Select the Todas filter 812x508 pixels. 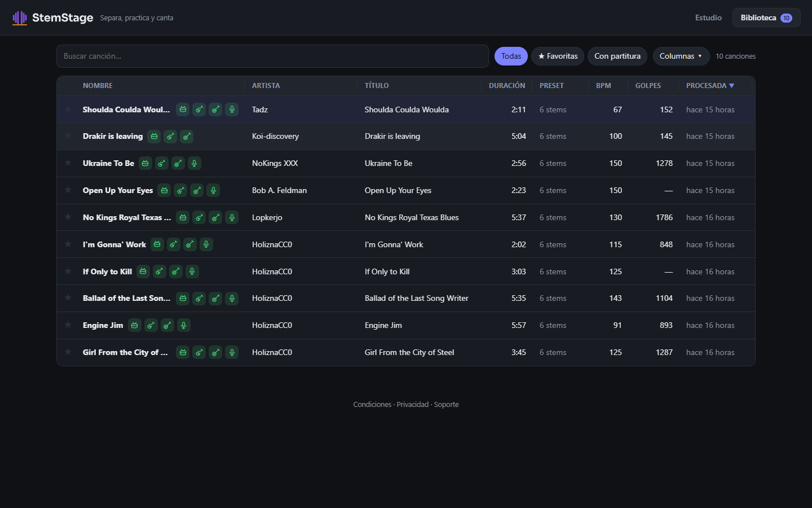(511, 56)
